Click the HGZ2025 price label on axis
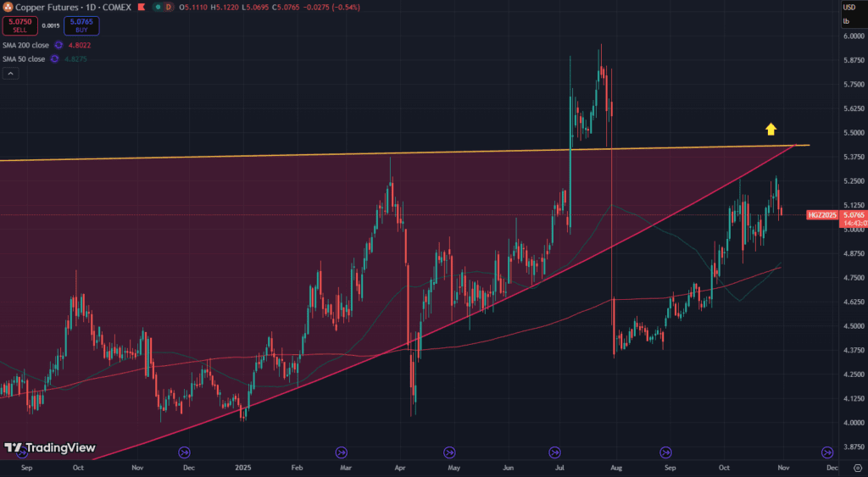 pyautogui.click(x=822, y=215)
